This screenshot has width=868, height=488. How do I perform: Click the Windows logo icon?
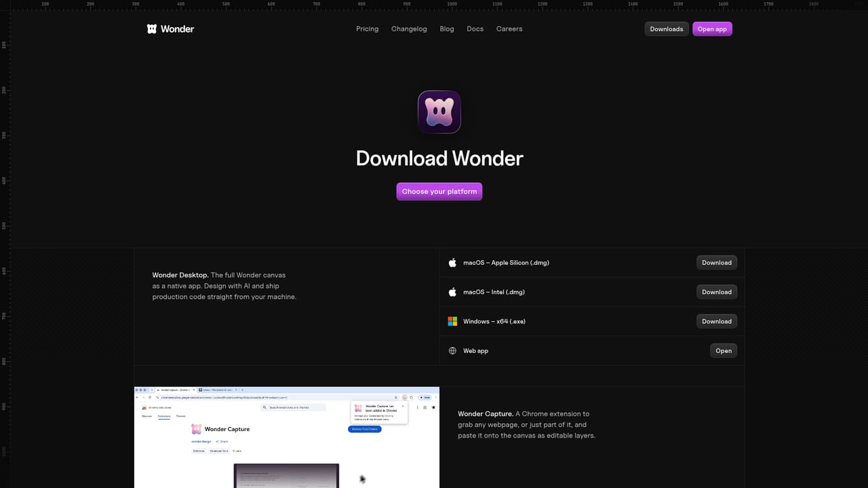click(452, 321)
